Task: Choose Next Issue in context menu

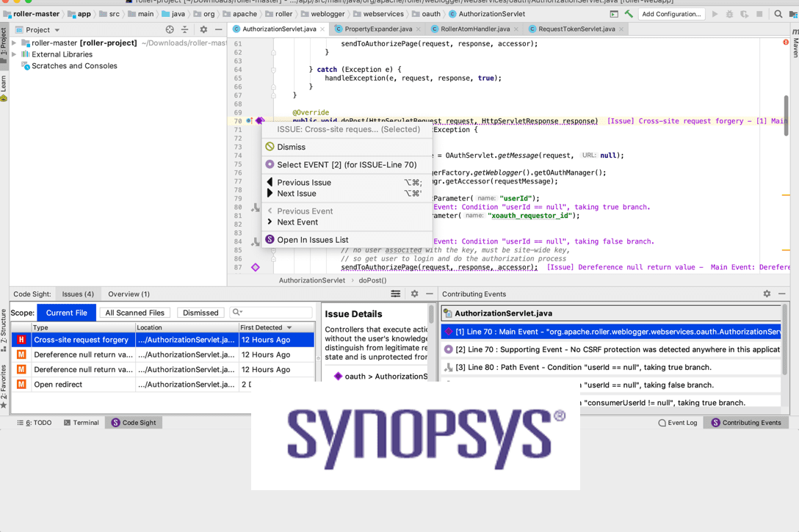Action: [347, 194]
